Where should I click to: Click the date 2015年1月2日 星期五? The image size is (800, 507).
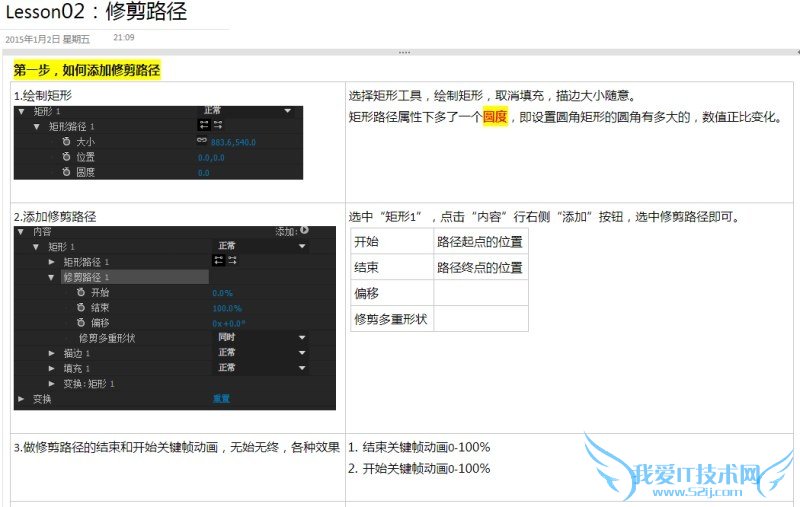click(47, 39)
